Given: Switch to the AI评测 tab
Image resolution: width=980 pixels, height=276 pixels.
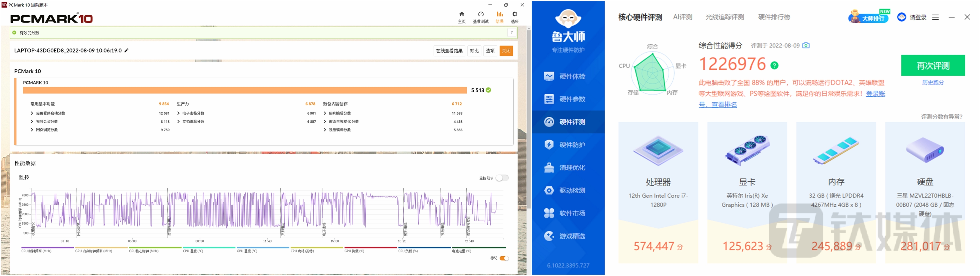Looking at the screenshot, I should tap(683, 17).
